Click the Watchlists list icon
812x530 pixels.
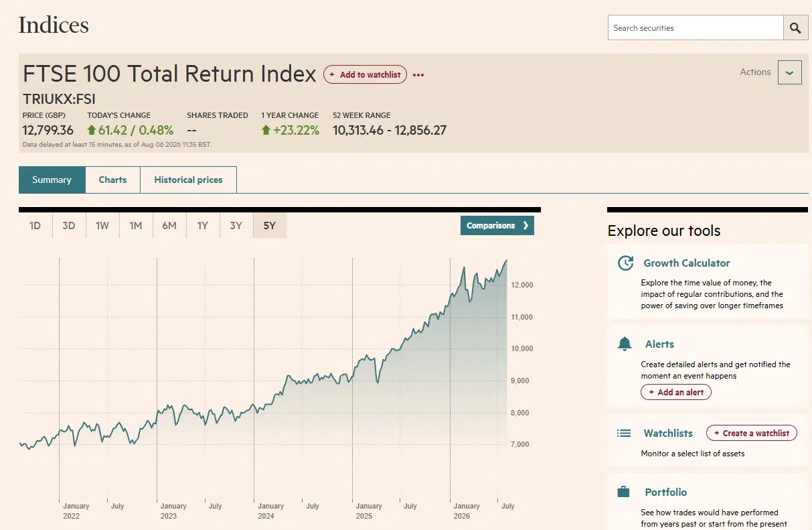[x=624, y=434]
